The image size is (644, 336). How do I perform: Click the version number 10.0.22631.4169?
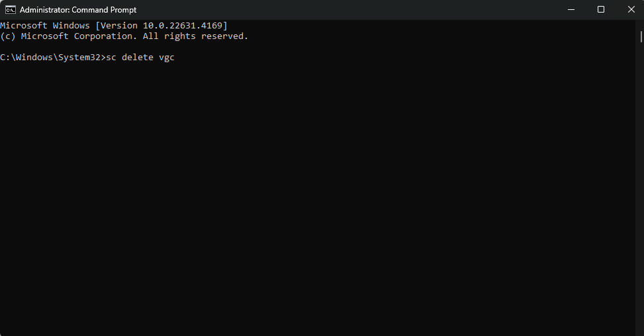[184, 26]
